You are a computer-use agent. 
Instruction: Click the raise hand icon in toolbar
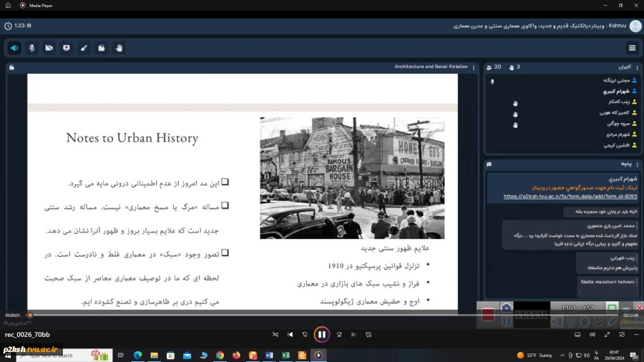click(x=119, y=48)
